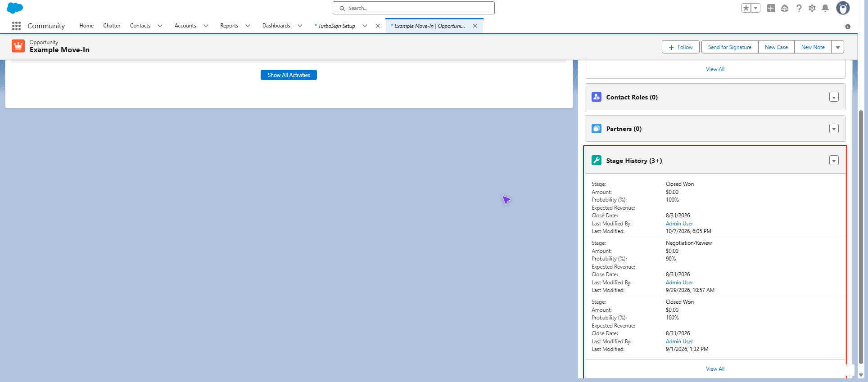Open the Global Actions plus icon
Image resolution: width=868 pixels, height=382 pixels.
tap(771, 8)
